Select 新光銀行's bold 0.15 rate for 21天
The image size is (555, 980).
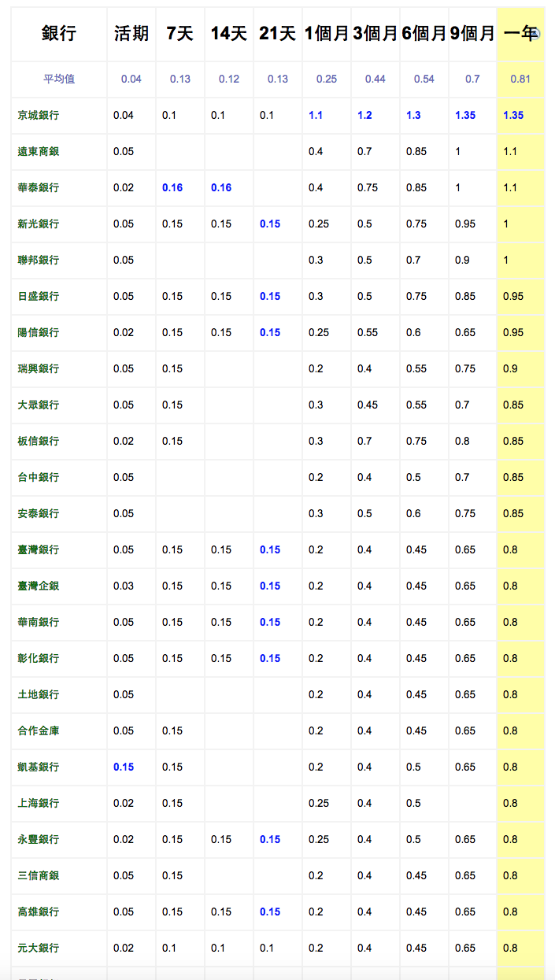pos(270,224)
